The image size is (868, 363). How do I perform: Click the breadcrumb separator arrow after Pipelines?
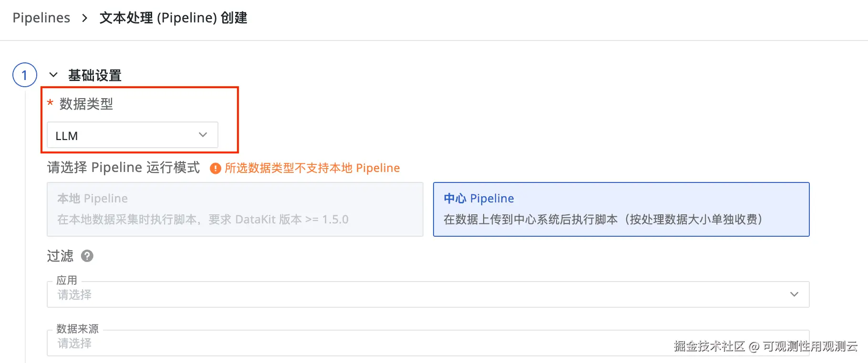[85, 18]
